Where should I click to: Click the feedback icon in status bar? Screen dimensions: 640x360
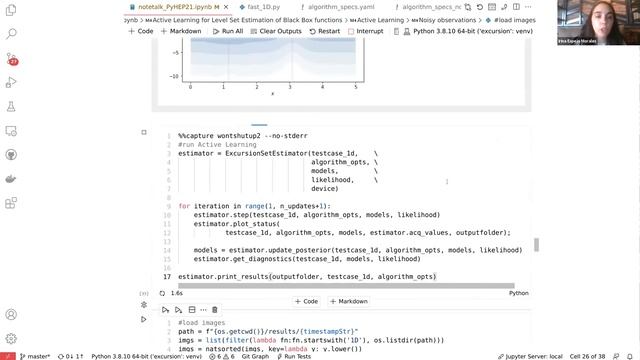[616, 356]
